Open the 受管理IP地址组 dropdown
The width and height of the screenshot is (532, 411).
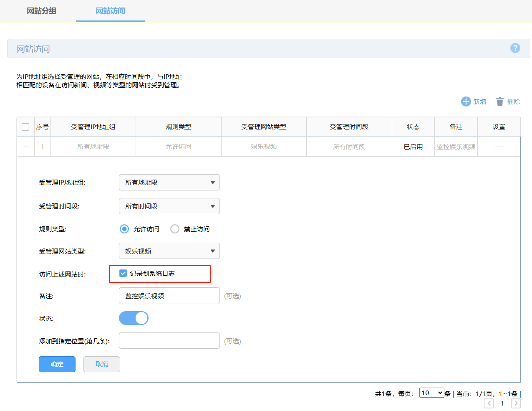(169, 182)
